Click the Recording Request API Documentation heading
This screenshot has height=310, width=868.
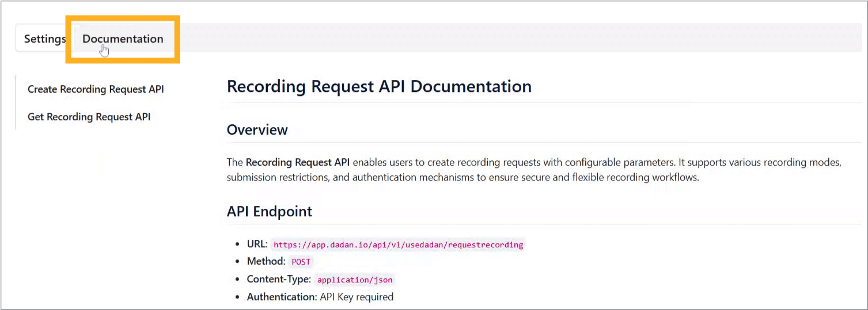click(379, 86)
